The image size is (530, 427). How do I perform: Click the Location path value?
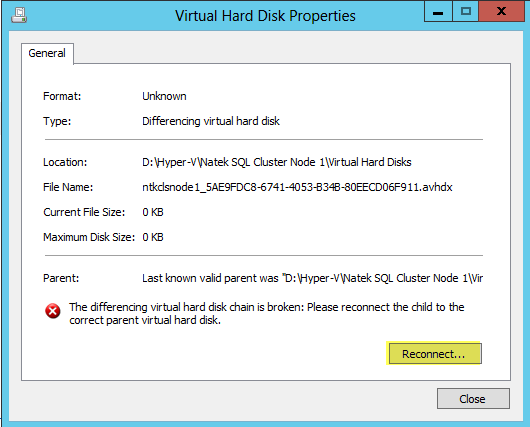coord(276,162)
